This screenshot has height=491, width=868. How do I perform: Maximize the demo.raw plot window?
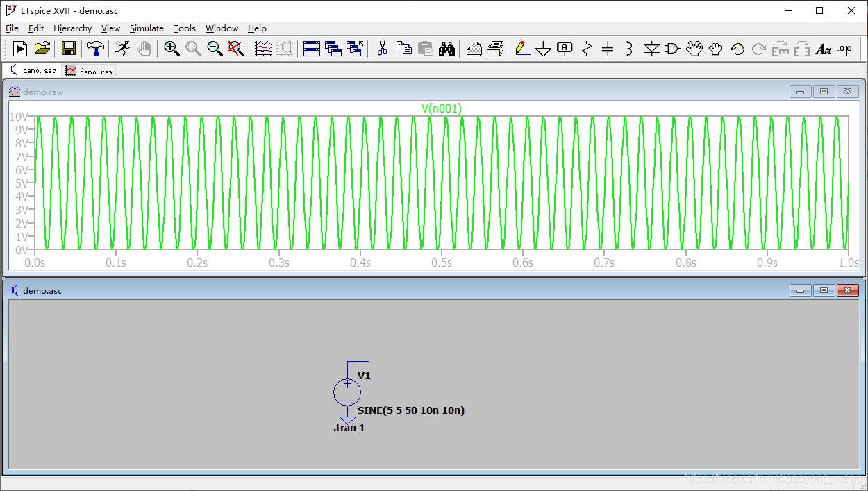tap(824, 92)
